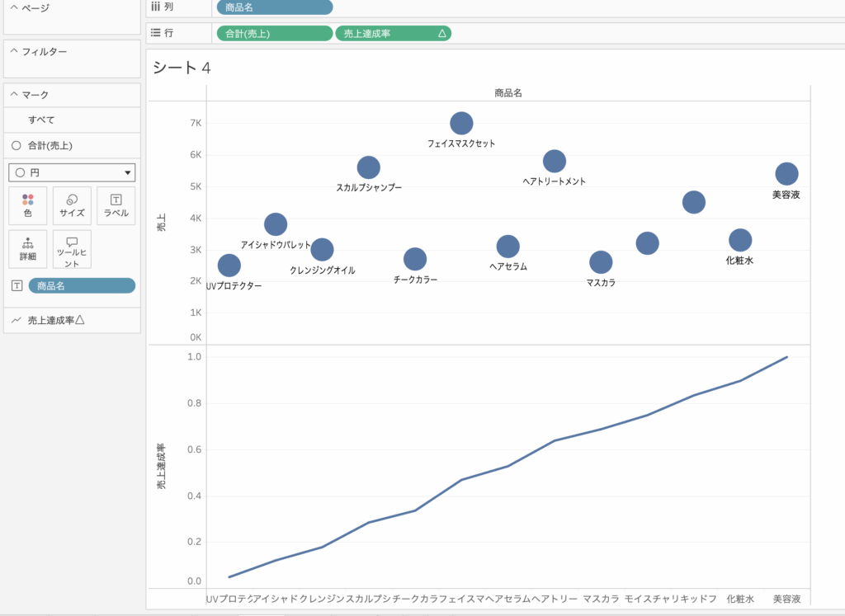
Task: Click the 美容液 label on bottom axis
Action: [x=786, y=599]
